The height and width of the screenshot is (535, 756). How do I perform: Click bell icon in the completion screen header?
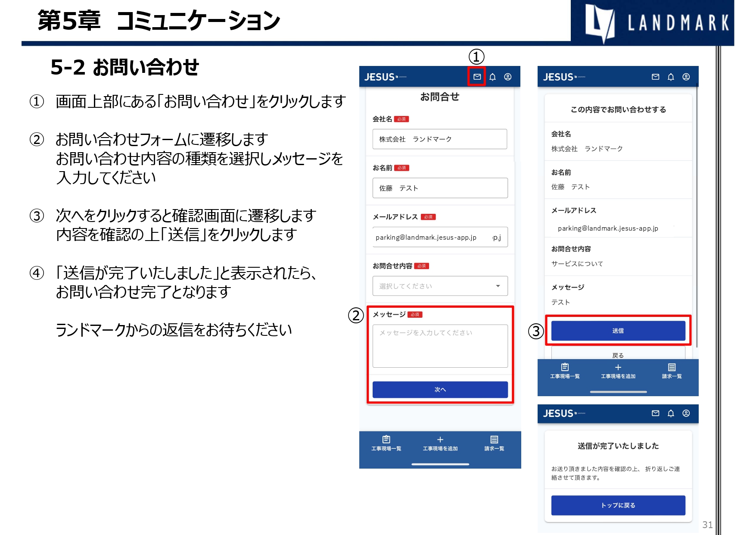pos(671,413)
